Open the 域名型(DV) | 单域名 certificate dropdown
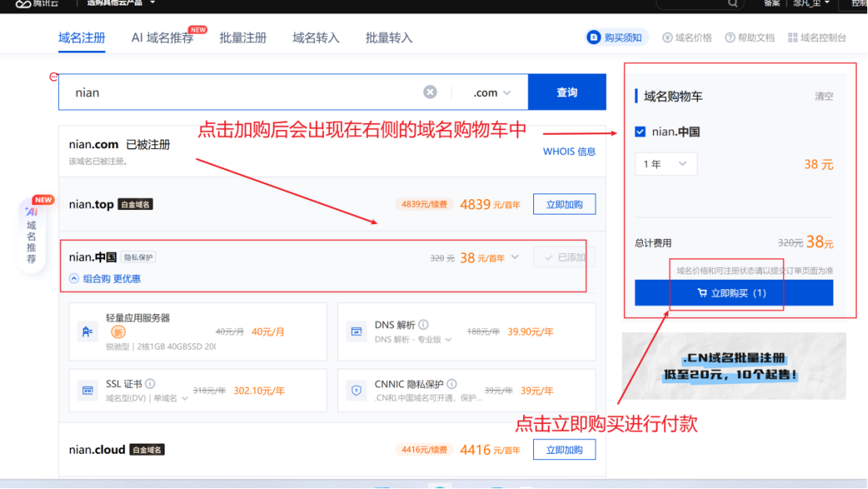Screen dimensions: 868x489 147,398
